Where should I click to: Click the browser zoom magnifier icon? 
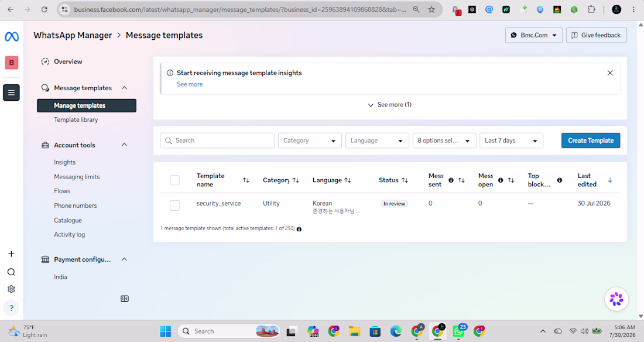(416, 9)
